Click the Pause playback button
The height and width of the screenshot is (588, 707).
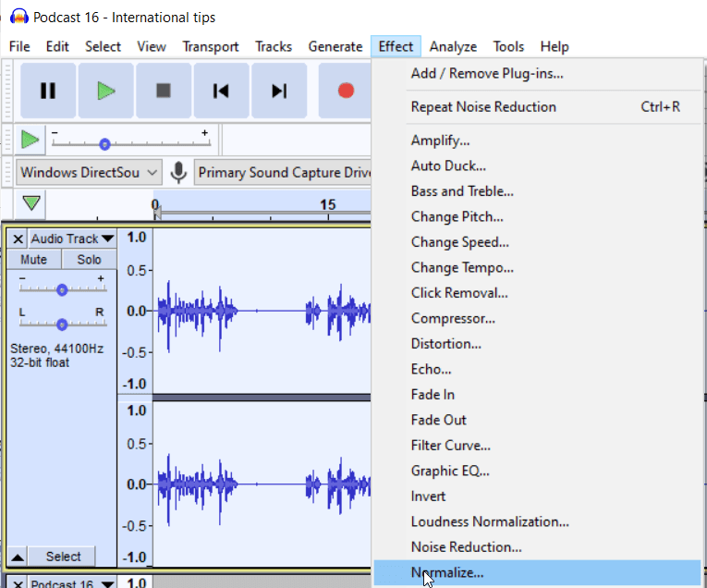48,91
